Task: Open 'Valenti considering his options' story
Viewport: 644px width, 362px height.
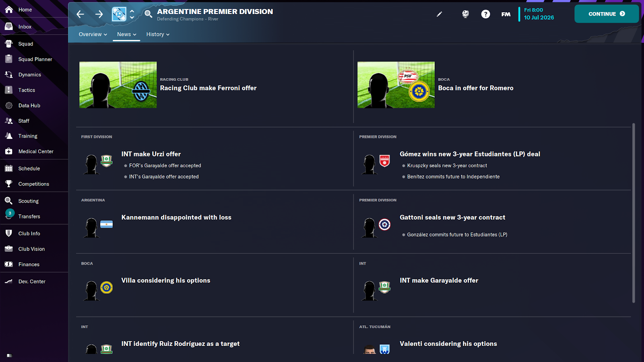Action: (x=448, y=344)
